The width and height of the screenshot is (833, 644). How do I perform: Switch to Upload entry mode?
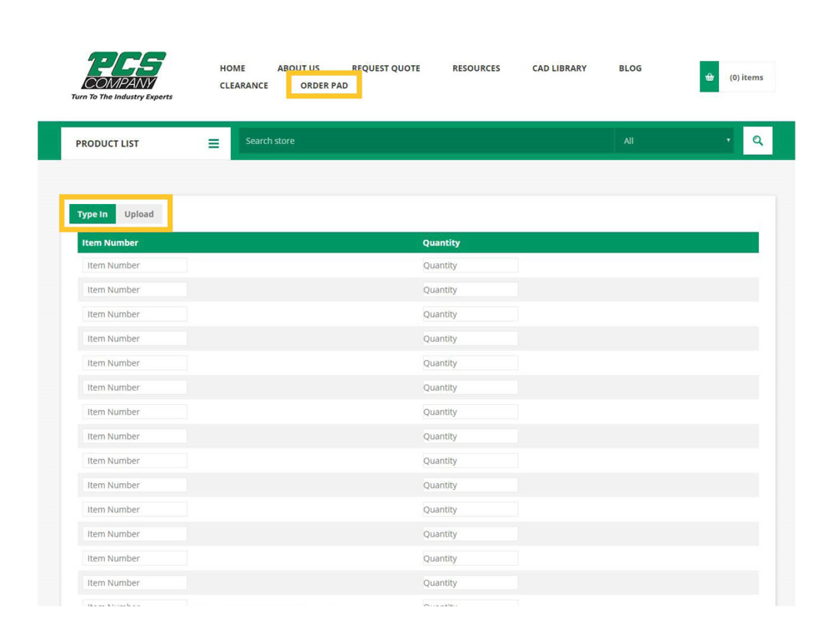(139, 214)
